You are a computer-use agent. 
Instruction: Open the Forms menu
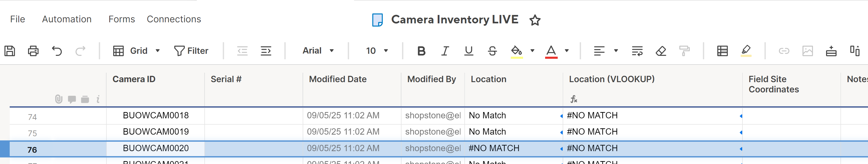[122, 19]
